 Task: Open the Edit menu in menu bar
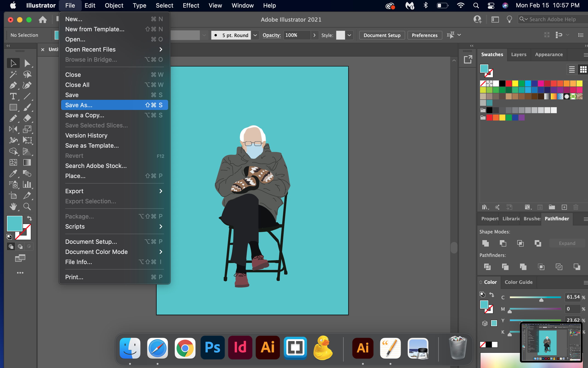90,5
